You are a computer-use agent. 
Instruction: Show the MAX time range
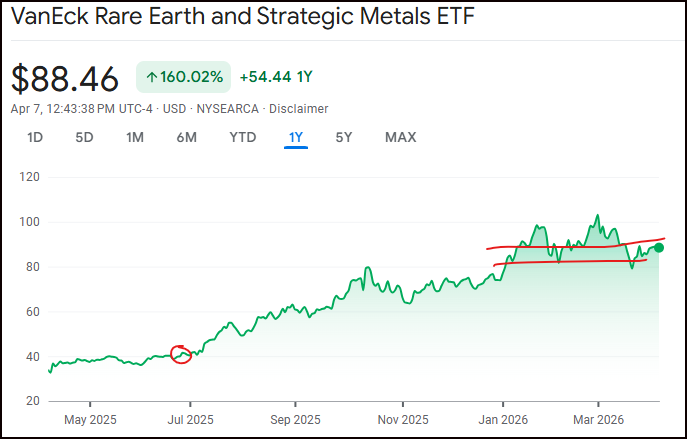point(400,137)
